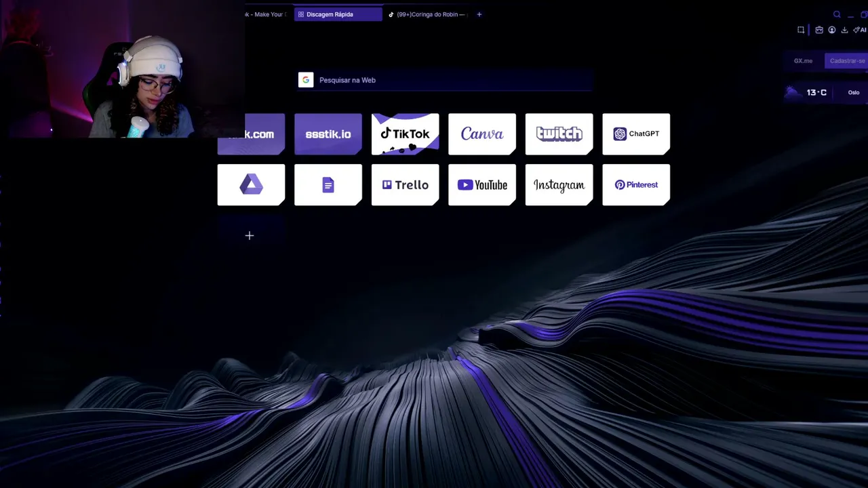This screenshot has width=868, height=488.
Task: Switch to the Discagem Rápida tab
Action: pyautogui.click(x=338, y=14)
